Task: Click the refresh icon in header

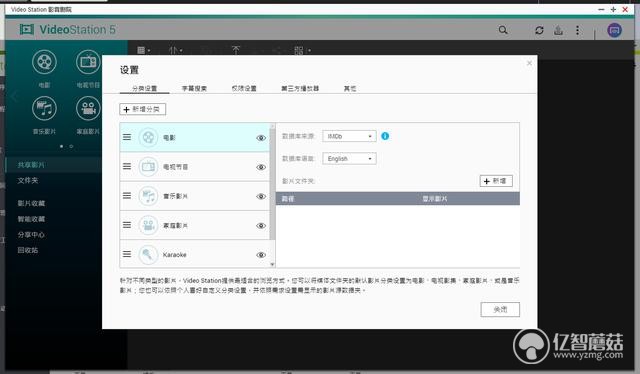Action: (x=539, y=30)
